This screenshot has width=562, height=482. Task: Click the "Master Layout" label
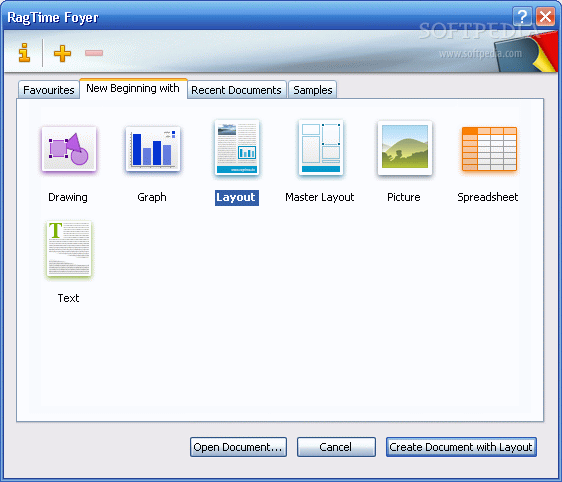(320, 197)
